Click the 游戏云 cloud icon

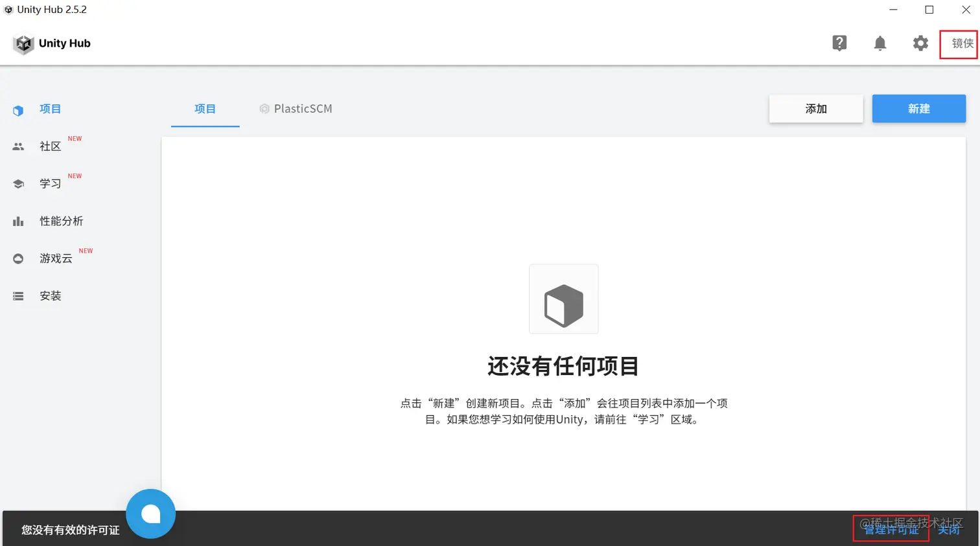pos(18,259)
